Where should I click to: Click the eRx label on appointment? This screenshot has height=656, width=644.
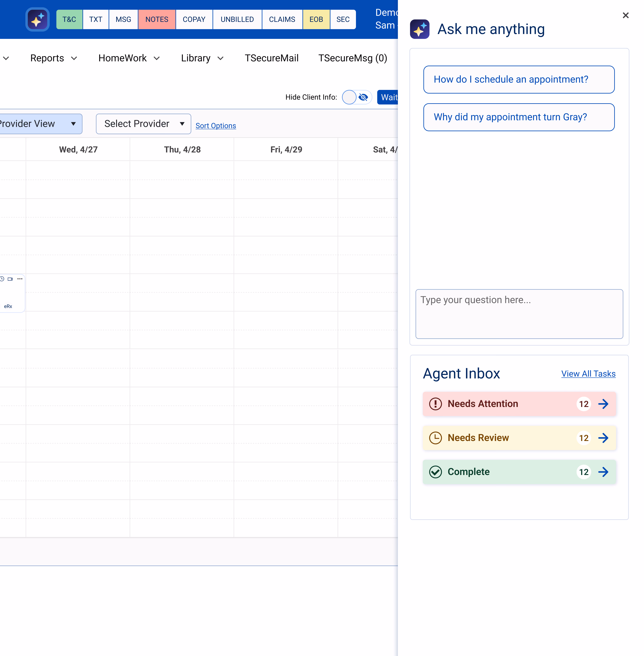point(8,306)
